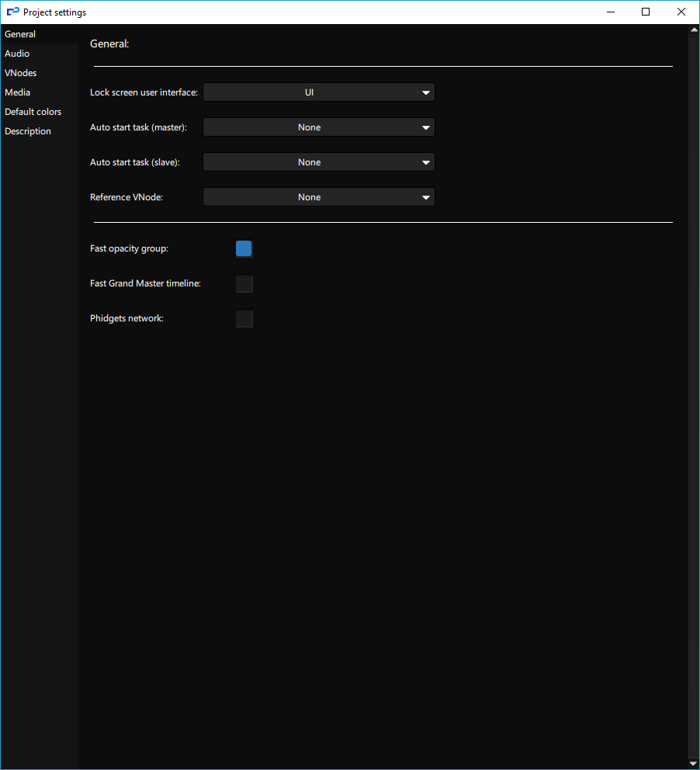Enable the Phidgets network checkbox
This screenshot has width=700, height=770.
coord(244,319)
